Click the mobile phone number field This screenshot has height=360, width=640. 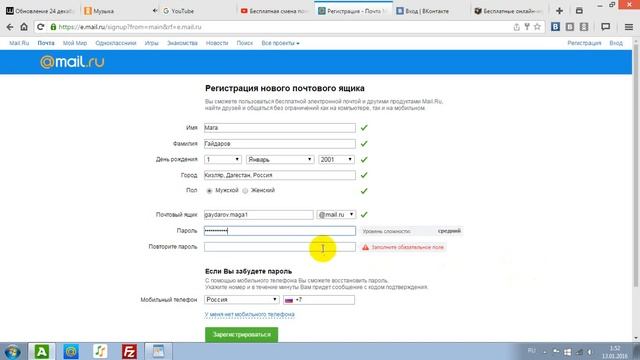pos(319,300)
